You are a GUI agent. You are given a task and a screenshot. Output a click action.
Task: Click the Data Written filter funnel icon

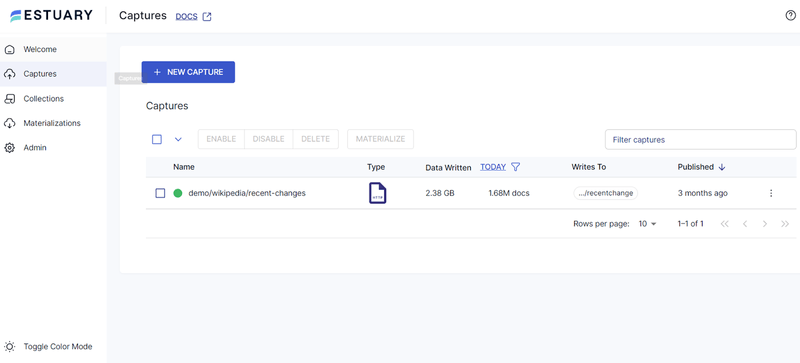coord(515,166)
